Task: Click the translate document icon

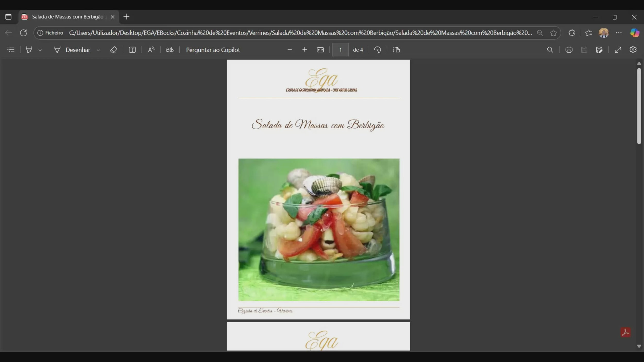Action: (x=170, y=50)
